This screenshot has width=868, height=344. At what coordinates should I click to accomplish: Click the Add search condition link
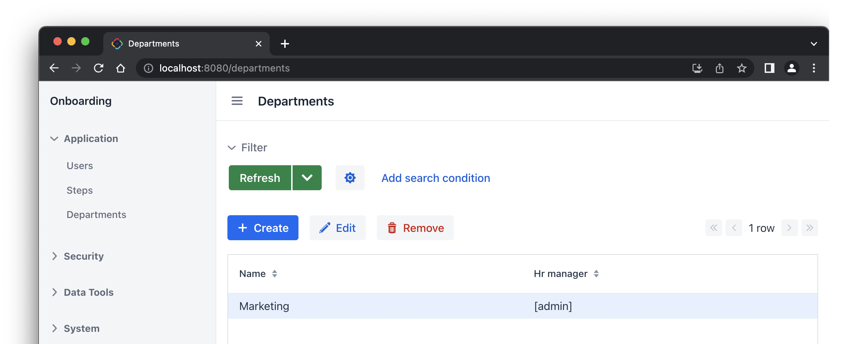436,178
